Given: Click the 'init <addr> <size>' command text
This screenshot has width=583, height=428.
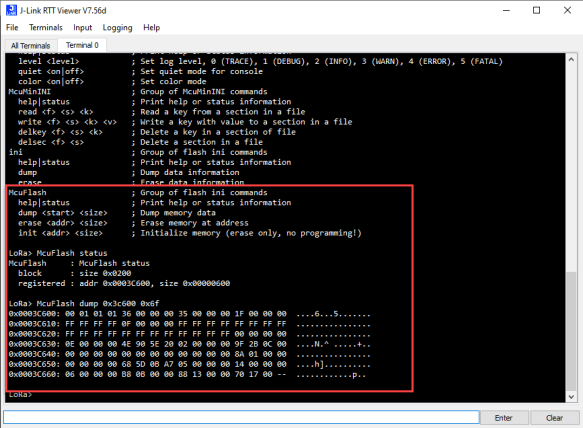Looking at the screenshot, I should [60, 233].
